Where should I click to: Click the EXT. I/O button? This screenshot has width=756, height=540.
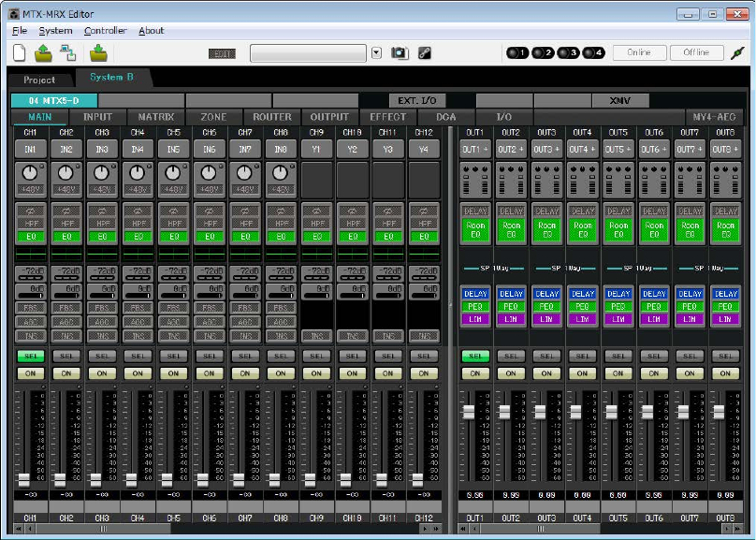(x=417, y=101)
